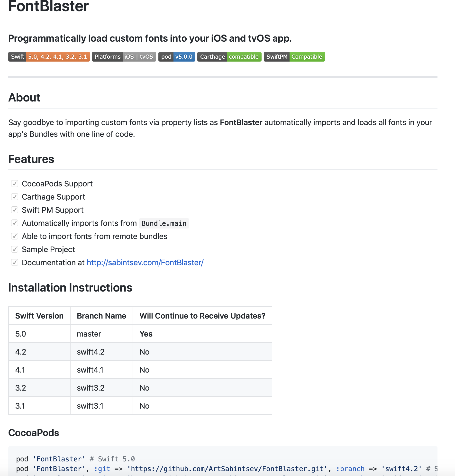Open the sabintsev.com/FontBlaster documentation link
This screenshot has height=476, width=455.
pos(145,263)
